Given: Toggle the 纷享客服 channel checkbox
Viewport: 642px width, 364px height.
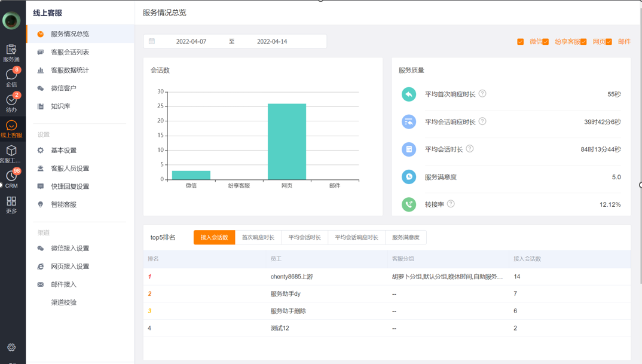Looking at the screenshot, I should coord(546,42).
